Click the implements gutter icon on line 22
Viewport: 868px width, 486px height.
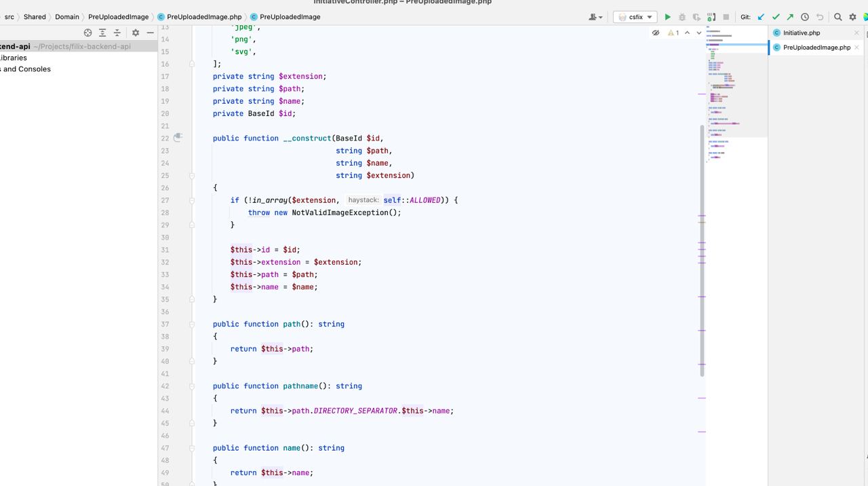pos(178,138)
